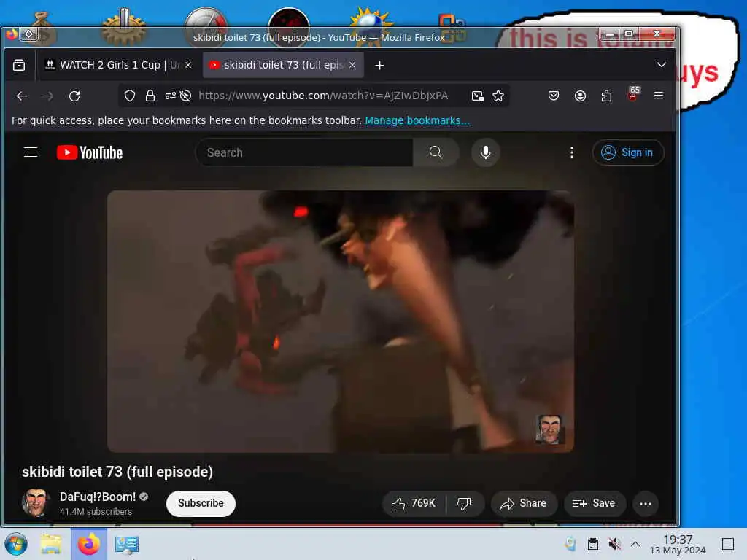Click the Firefox window menu icon in title bar
This screenshot has width=747, height=560.
click(12, 34)
